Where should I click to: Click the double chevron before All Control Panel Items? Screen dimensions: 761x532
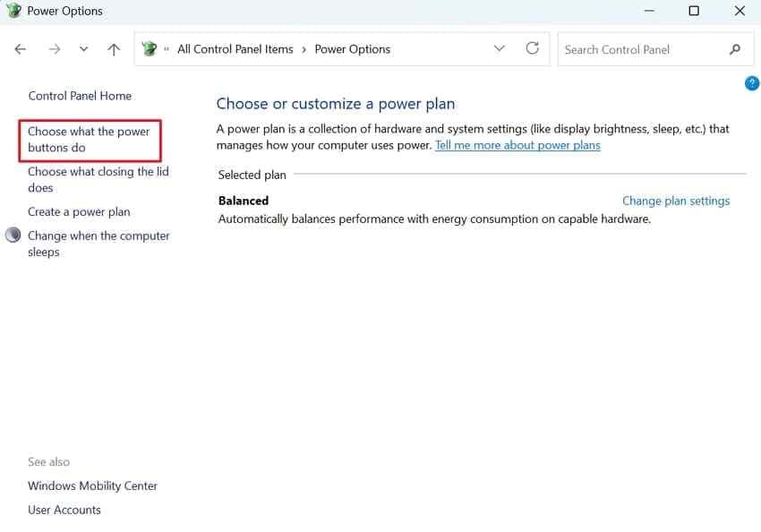[x=167, y=49]
